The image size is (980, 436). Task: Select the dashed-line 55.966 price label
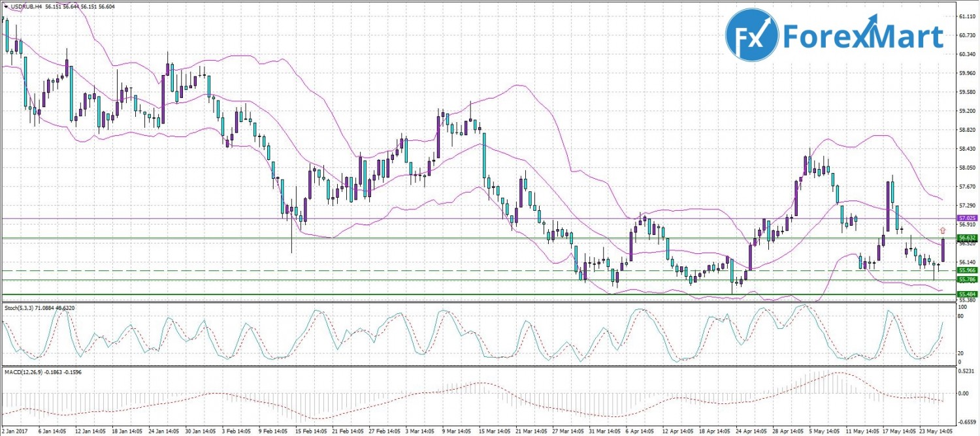(967, 270)
